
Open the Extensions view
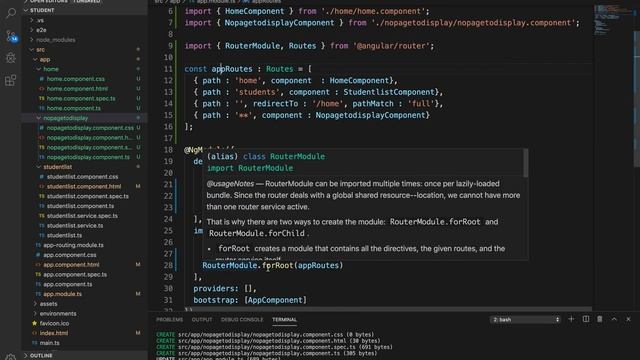tap(11, 80)
